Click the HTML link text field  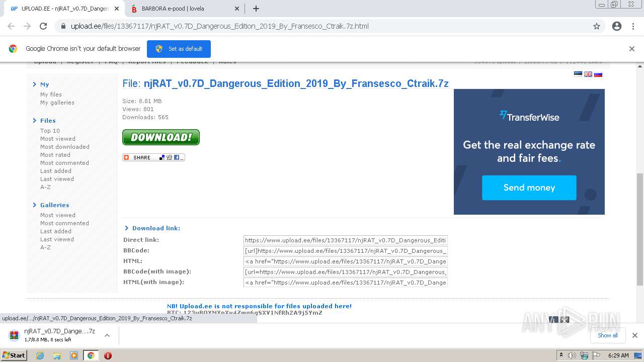[346, 261]
